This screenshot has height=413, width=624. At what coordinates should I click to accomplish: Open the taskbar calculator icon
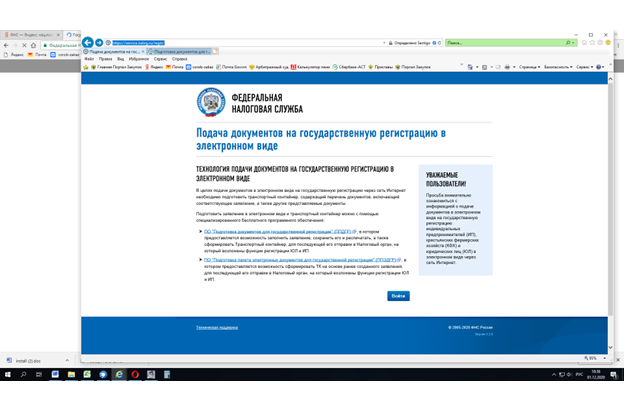pyautogui.click(x=167, y=374)
